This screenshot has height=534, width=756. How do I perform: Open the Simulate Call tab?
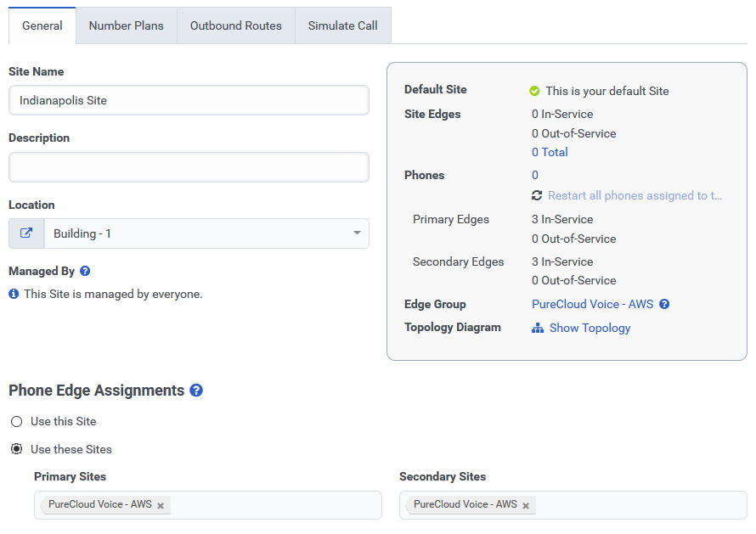coord(342,25)
